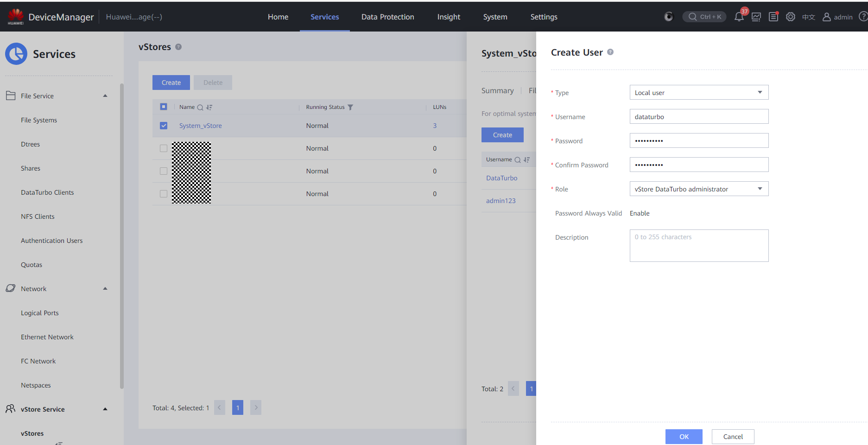The image size is (868, 445).
Task: Open the Type dropdown showing Local user
Action: coord(699,93)
